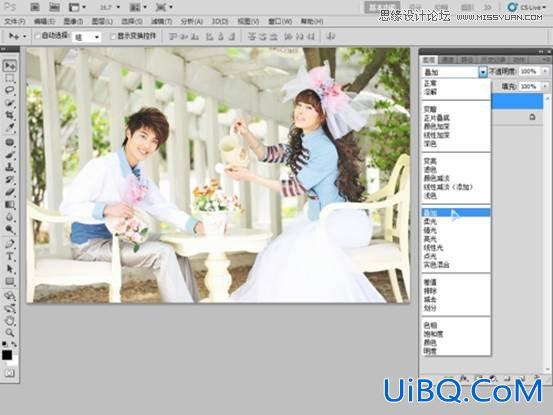Expand the 不透明度 opacity arrow
The height and width of the screenshot is (415, 553).
coord(546,72)
